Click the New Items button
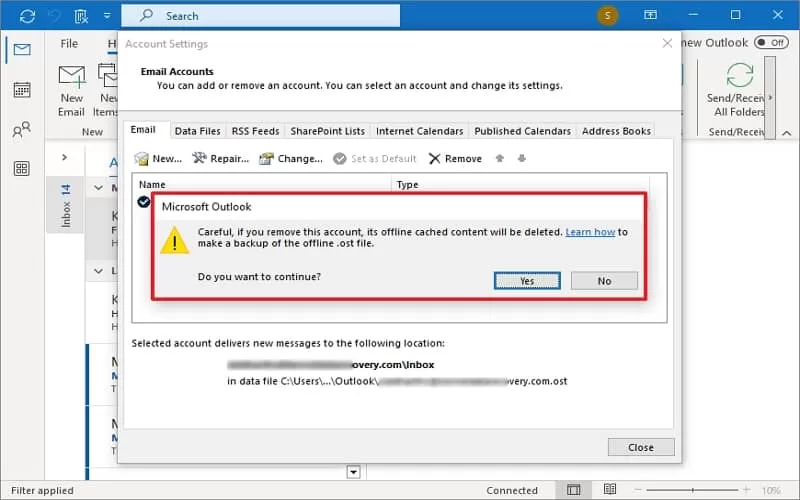800x500 pixels. click(x=106, y=91)
